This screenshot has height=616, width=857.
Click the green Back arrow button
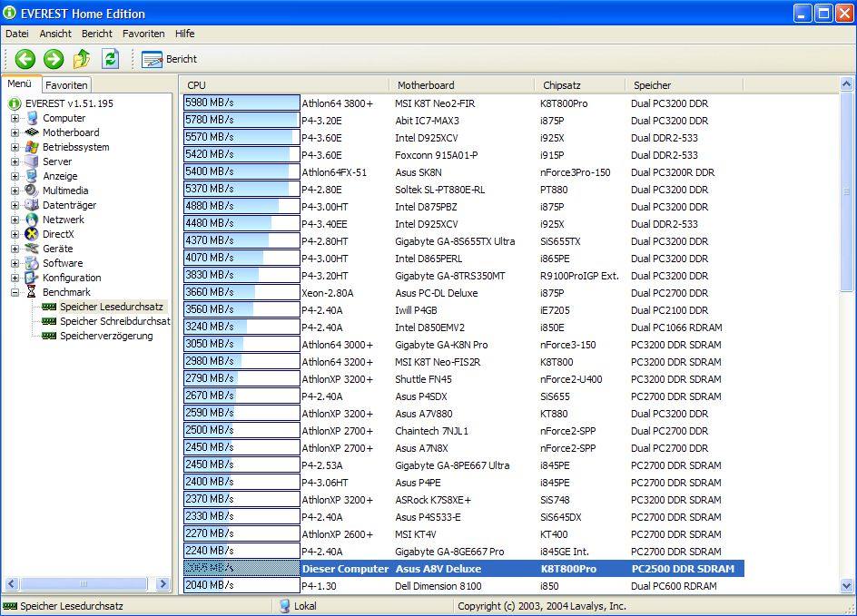[x=25, y=59]
